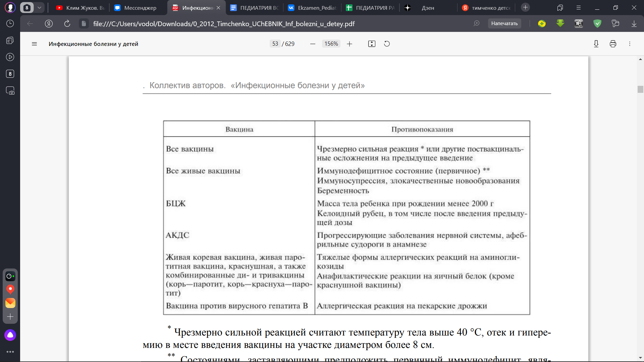Click the АКДС vaccine cell
Screen dimensions: 644x362
point(177,235)
